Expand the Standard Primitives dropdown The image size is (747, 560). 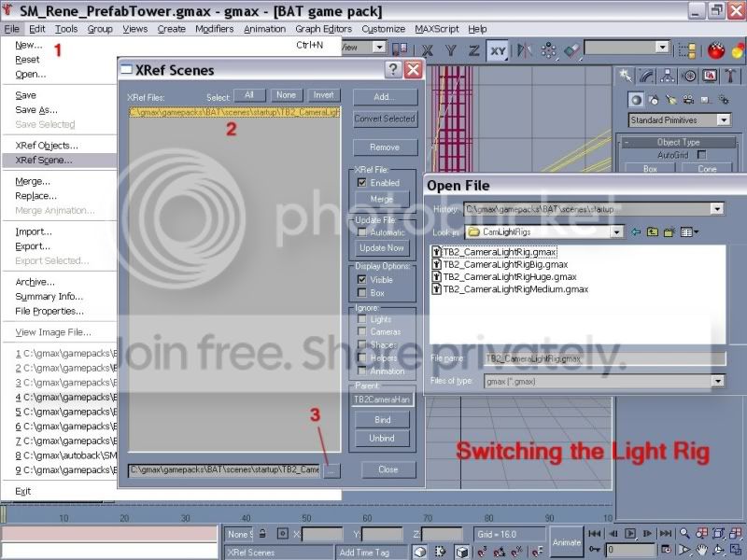pyautogui.click(x=724, y=120)
